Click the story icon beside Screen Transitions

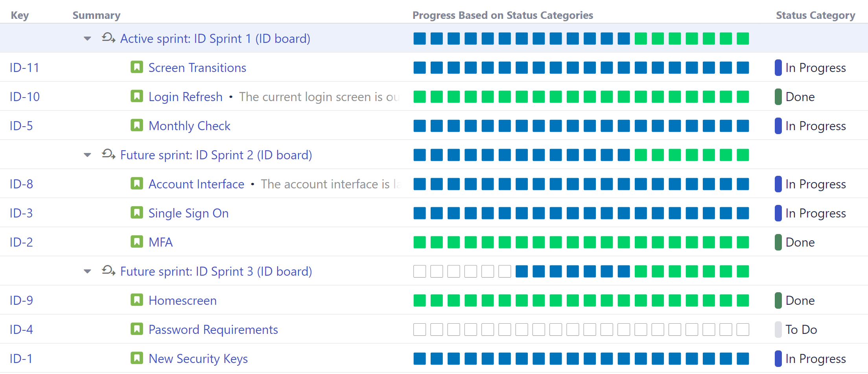coord(136,67)
